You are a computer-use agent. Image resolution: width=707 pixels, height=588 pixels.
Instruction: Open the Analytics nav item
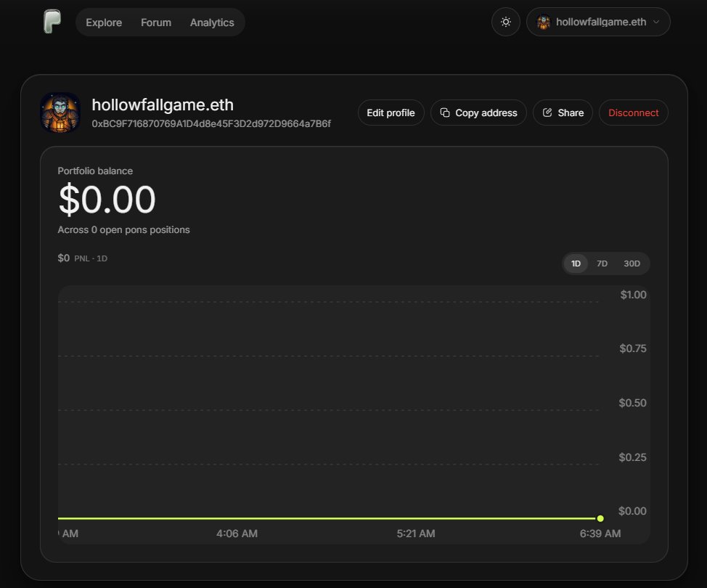point(212,23)
